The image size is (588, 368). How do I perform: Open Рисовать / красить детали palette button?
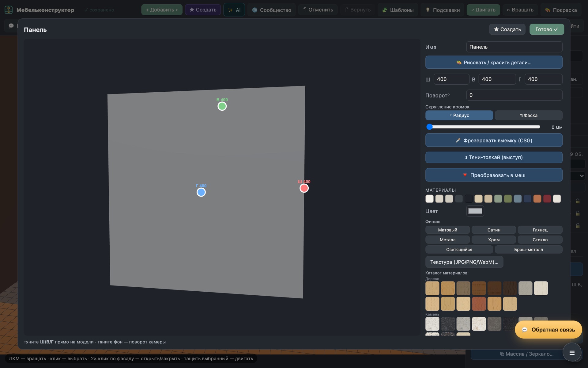point(494,62)
